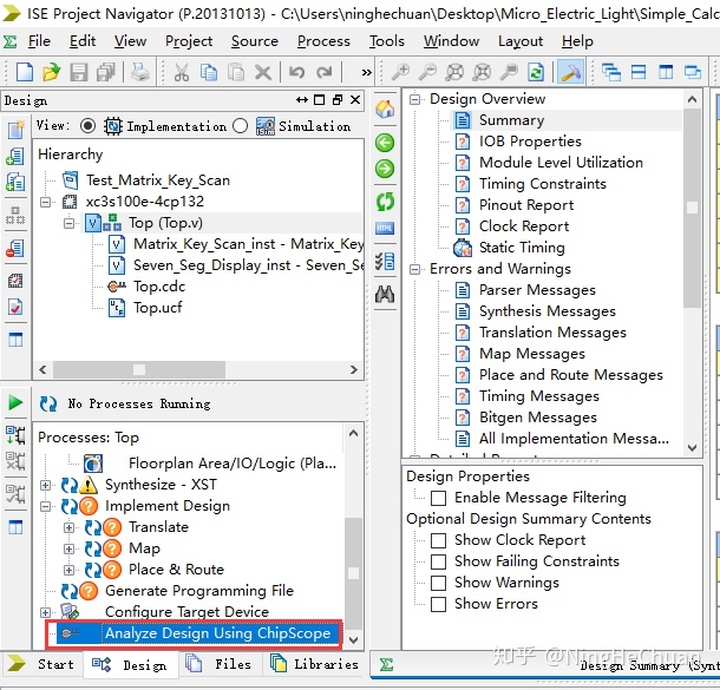Click the Copy toolbar icon

click(209, 72)
